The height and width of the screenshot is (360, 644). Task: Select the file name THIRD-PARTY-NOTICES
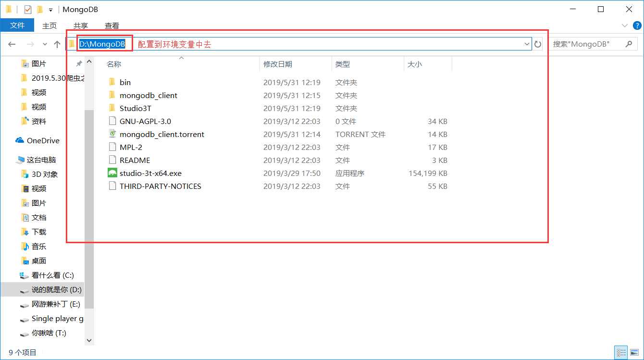click(x=161, y=186)
